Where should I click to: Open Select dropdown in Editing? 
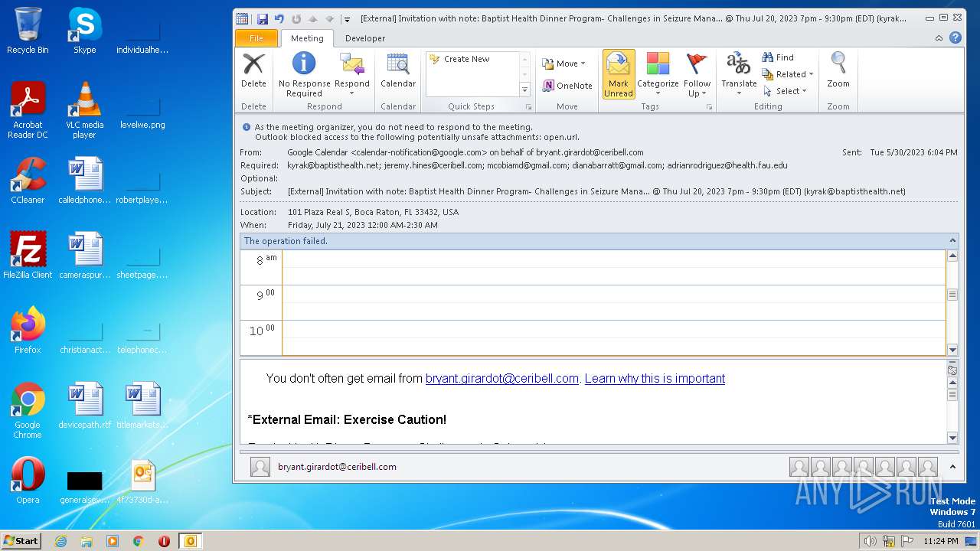pyautogui.click(x=785, y=91)
